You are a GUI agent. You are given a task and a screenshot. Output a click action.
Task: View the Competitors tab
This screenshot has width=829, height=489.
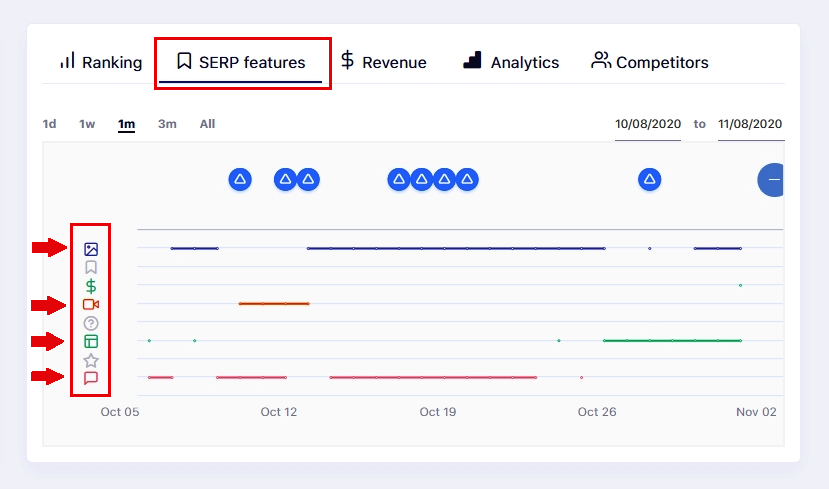coord(650,62)
